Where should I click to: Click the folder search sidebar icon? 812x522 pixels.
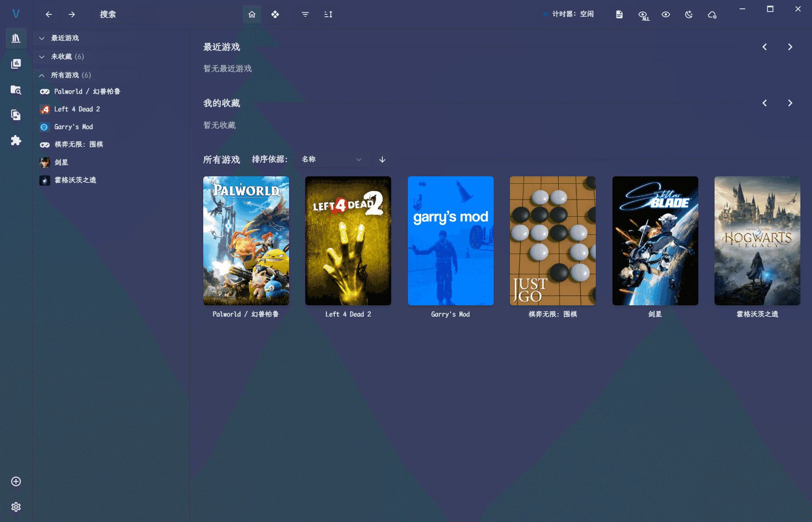[x=16, y=90]
